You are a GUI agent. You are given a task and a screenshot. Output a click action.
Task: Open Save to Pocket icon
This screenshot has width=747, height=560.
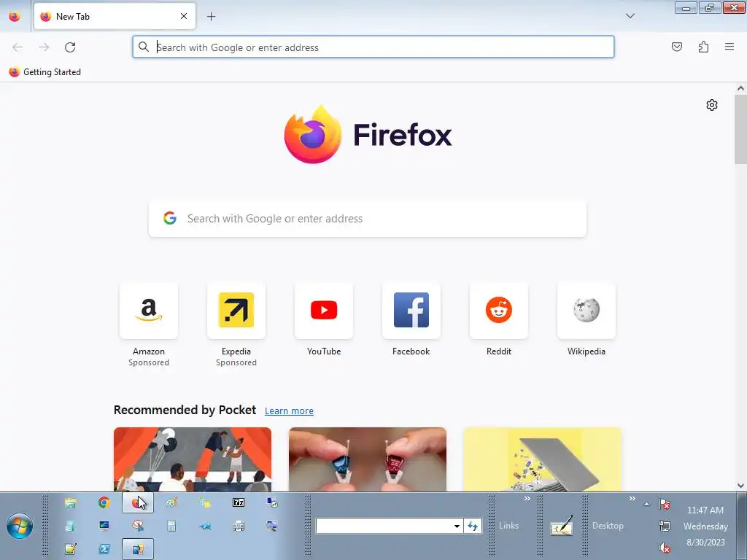(x=676, y=47)
